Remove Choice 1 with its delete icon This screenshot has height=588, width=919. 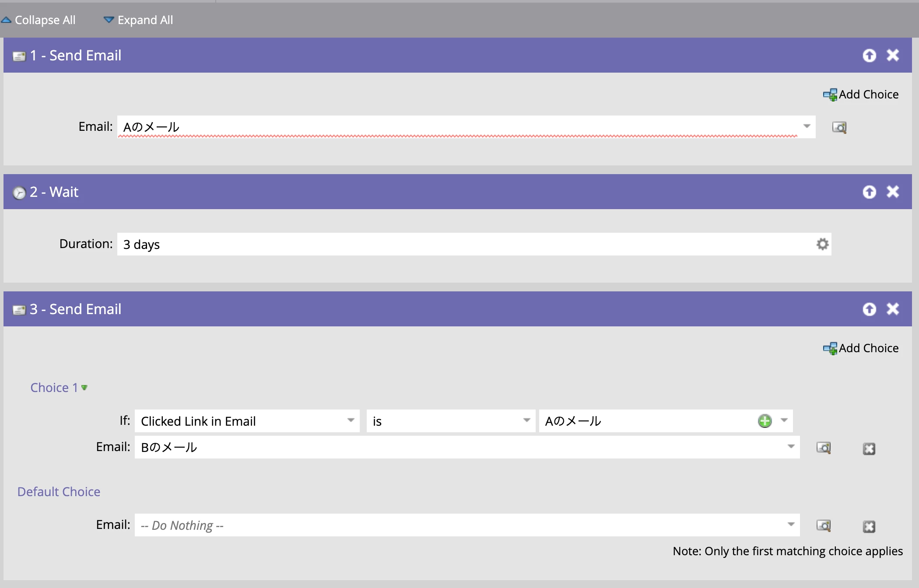(869, 448)
